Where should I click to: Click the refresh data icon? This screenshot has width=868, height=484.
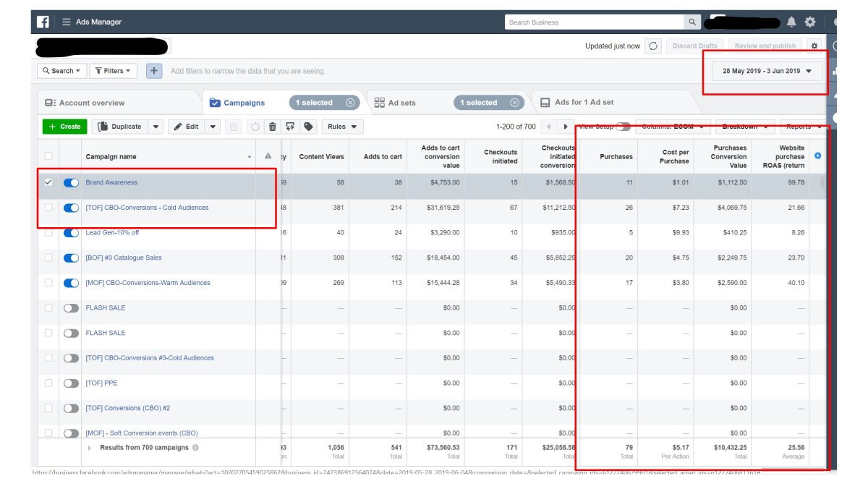pyautogui.click(x=653, y=46)
